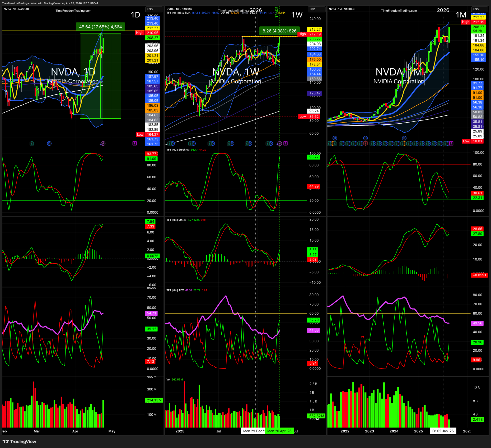Select TFT | 03 | MACD indicator legend
Screen dimensions: 491x448
pos(176,220)
